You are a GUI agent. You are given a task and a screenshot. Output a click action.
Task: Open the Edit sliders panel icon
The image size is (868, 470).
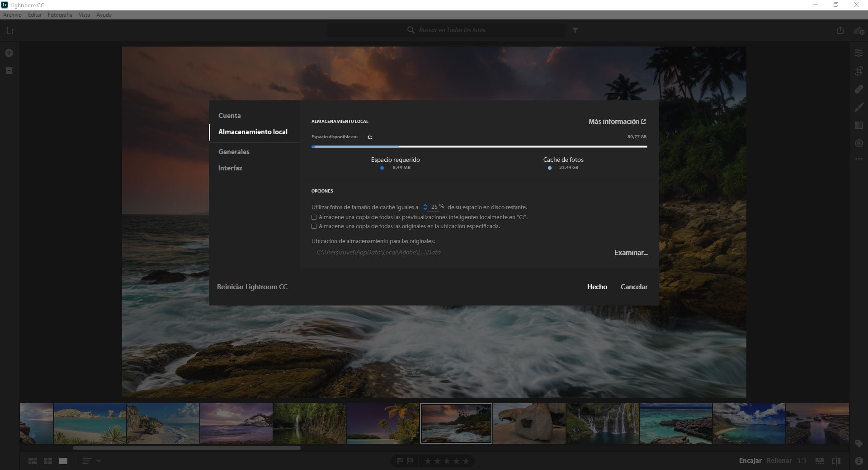coord(859,53)
